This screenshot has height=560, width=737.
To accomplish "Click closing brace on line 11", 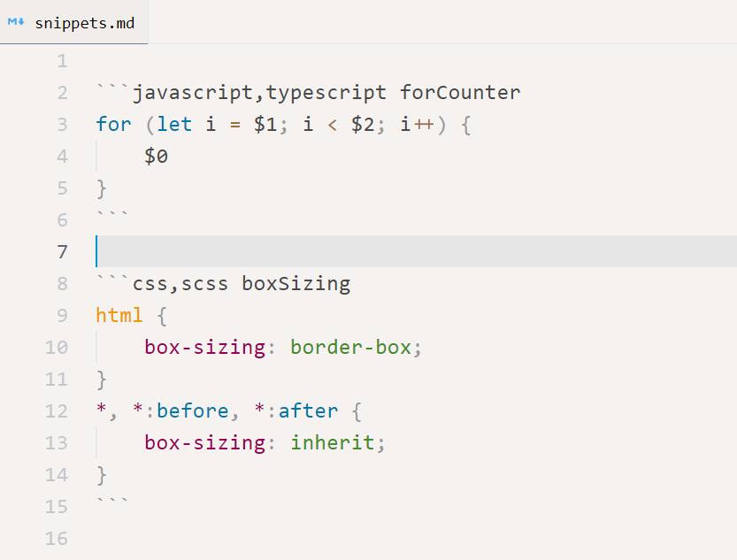I will pyautogui.click(x=102, y=380).
